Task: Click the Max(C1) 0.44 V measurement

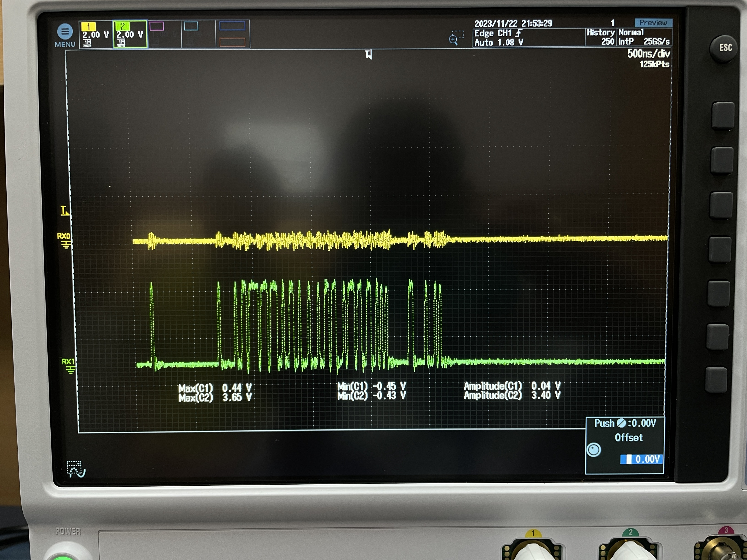Action: (215, 388)
